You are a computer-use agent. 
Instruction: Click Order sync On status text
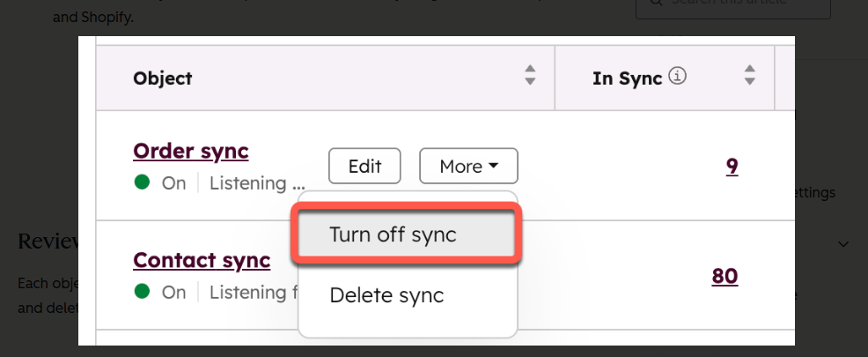[x=173, y=183]
